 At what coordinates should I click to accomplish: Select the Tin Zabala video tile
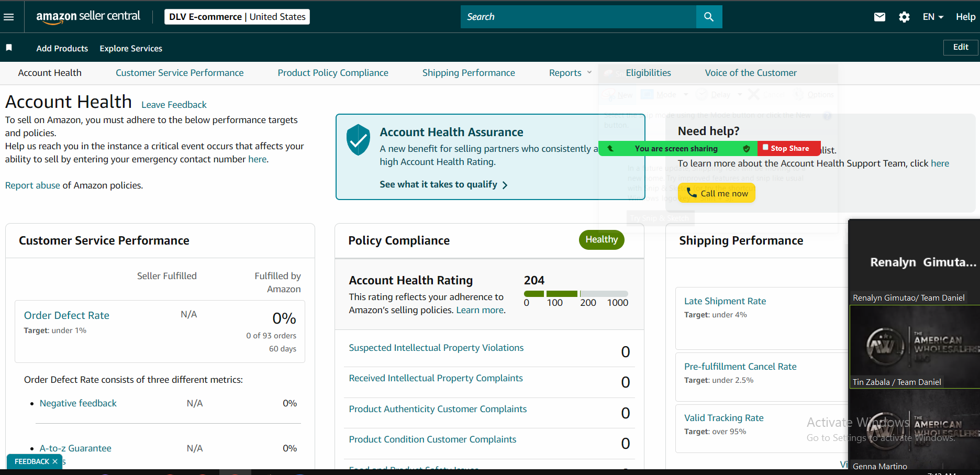click(915, 346)
